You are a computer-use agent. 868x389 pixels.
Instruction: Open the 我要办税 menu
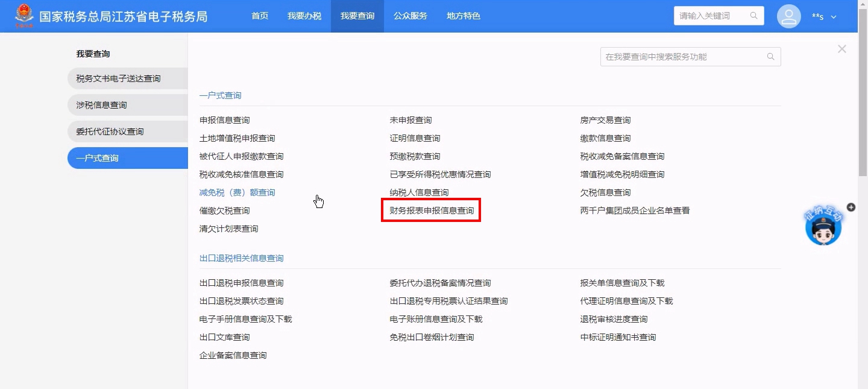(x=304, y=16)
